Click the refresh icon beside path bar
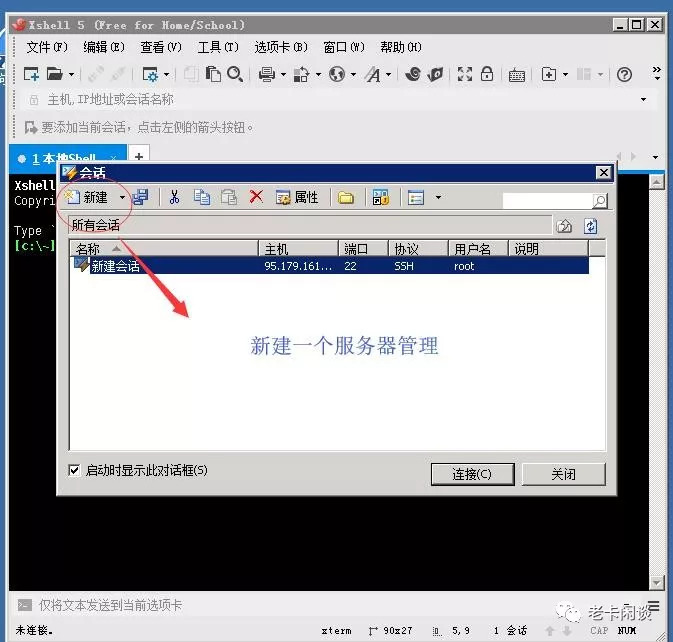This screenshot has height=642, width=673. tap(590, 226)
